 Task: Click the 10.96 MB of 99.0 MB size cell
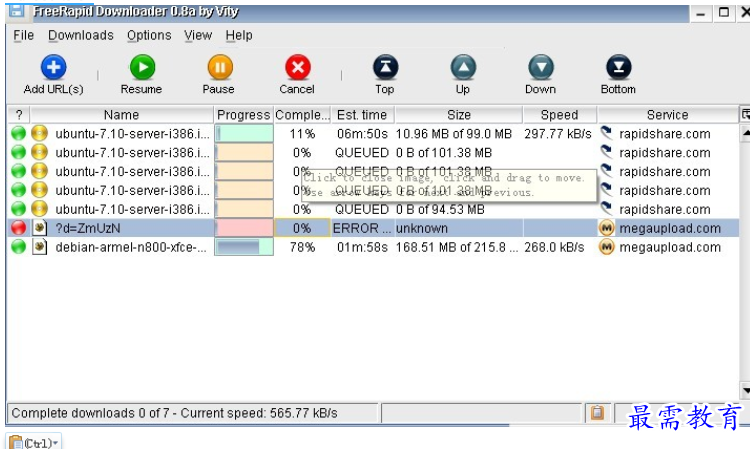(x=453, y=133)
